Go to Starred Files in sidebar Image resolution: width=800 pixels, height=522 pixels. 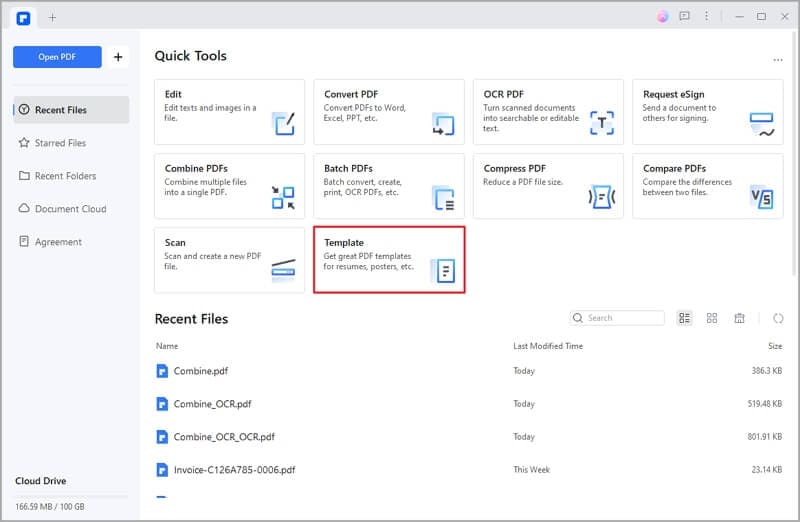click(60, 143)
